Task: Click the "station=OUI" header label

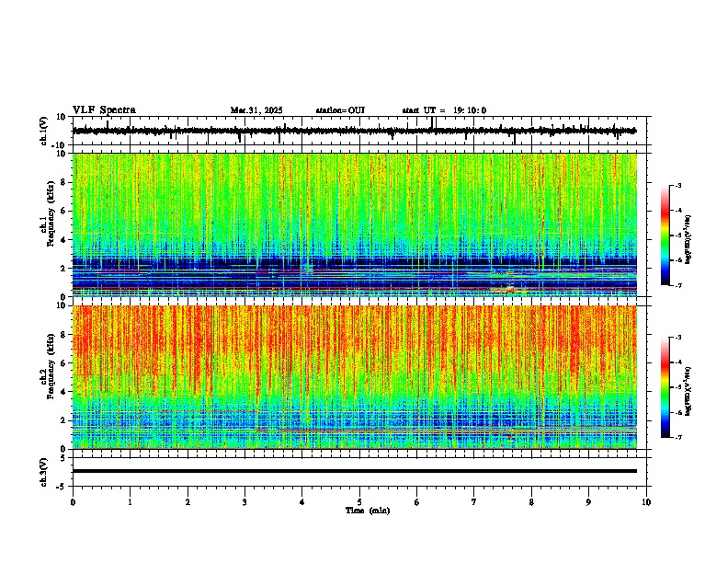Action: point(340,110)
